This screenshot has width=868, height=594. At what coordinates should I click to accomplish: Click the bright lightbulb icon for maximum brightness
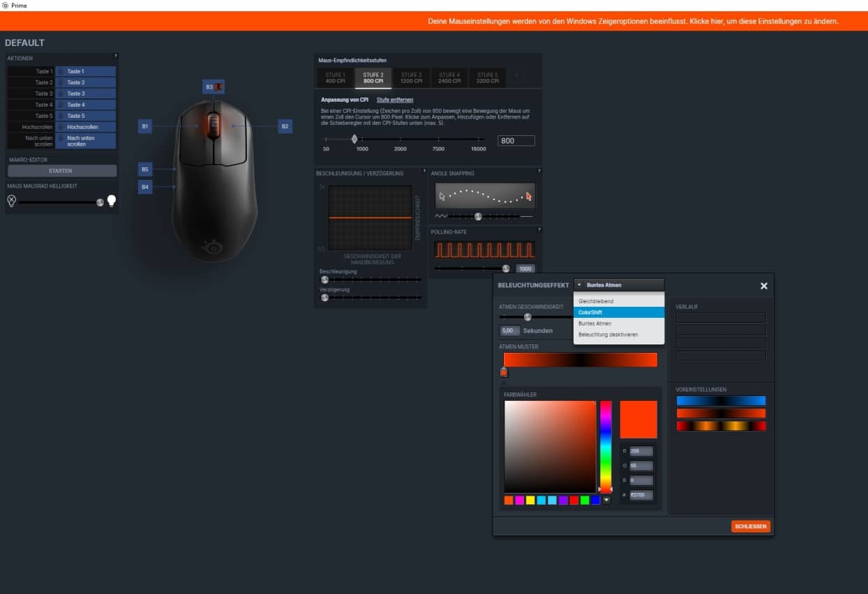[x=111, y=201]
